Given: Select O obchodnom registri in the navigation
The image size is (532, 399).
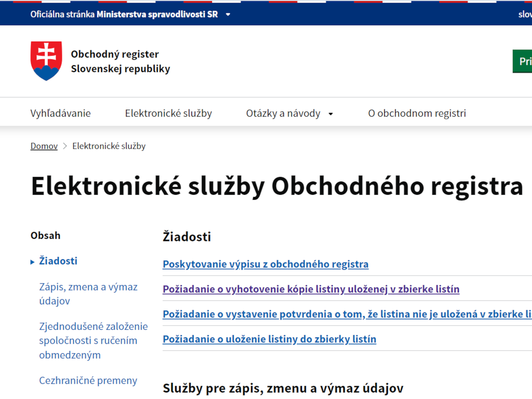Looking at the screenshot, I should coord(417,113).
